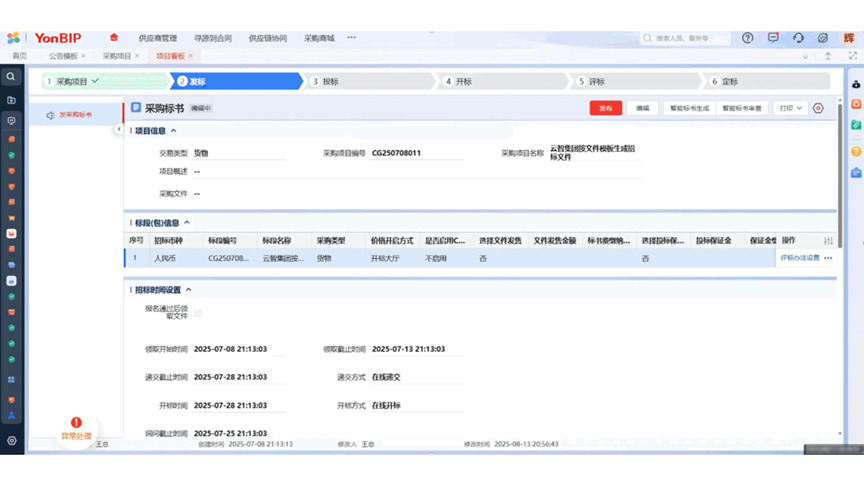Image resolution: width=864 pixels, height=486 pixels.
Task: Switch to the 公告模板 tab
Action: point(63,56)
